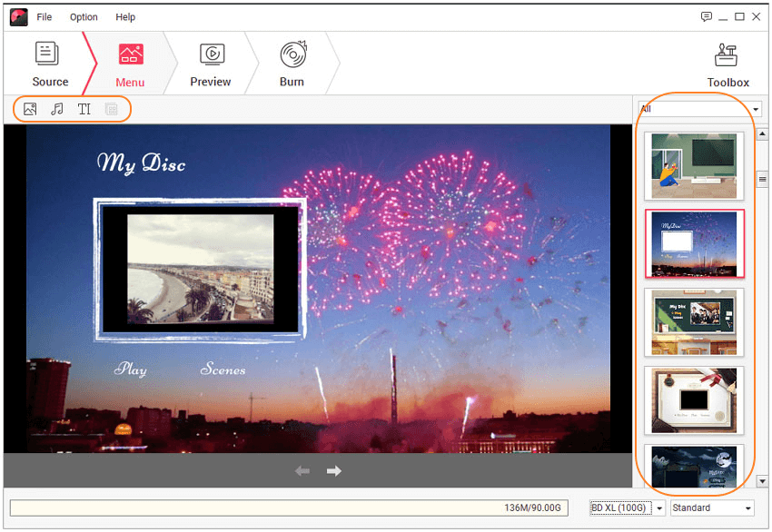Expand the Standard quality dropdown
This screenshot has height=532, width=772.
712,508
